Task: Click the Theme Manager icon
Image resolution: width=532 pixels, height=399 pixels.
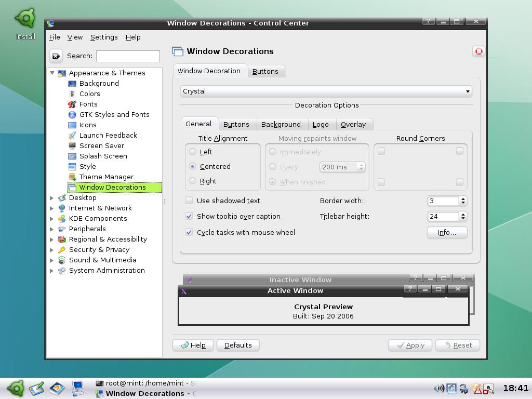Action: pos(72,177)
